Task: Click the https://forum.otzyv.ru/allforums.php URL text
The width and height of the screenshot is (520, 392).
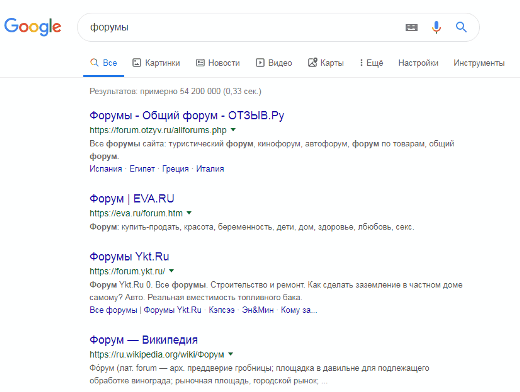Action: (x=158, y=130)
